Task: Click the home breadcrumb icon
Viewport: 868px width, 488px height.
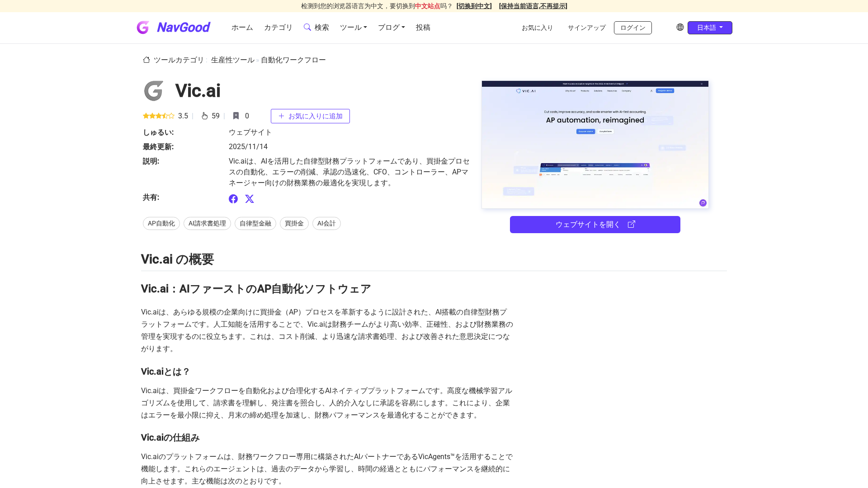Action: [x=146, y=60]
